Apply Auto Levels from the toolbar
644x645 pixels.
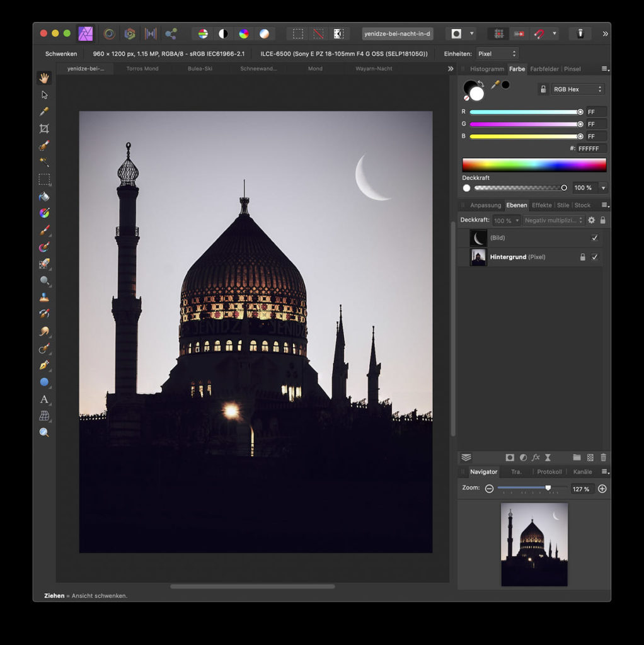coord(203,34)
